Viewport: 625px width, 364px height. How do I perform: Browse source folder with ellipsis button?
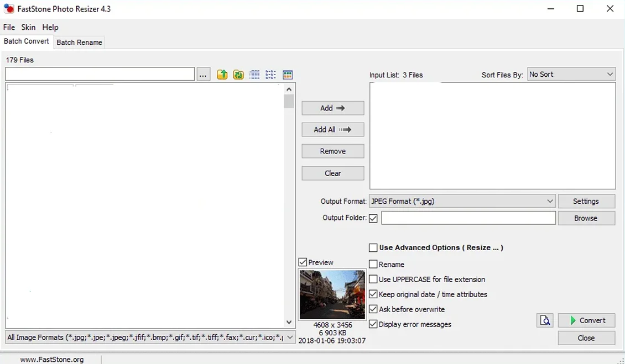point(204,74)
